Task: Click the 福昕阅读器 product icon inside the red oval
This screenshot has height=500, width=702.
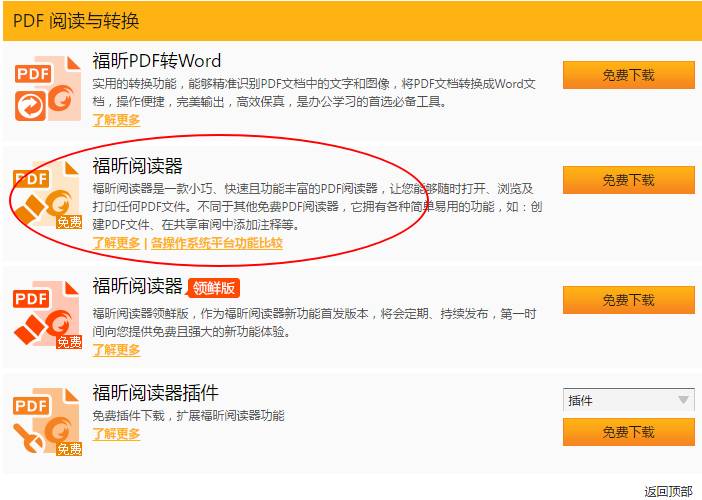Action: click(x=47, y=195)
